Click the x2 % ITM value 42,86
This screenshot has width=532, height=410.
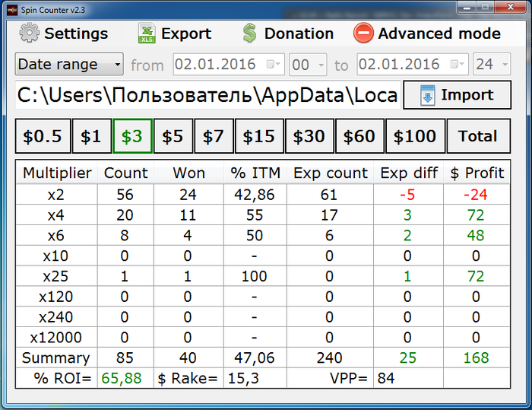(255, 195)
